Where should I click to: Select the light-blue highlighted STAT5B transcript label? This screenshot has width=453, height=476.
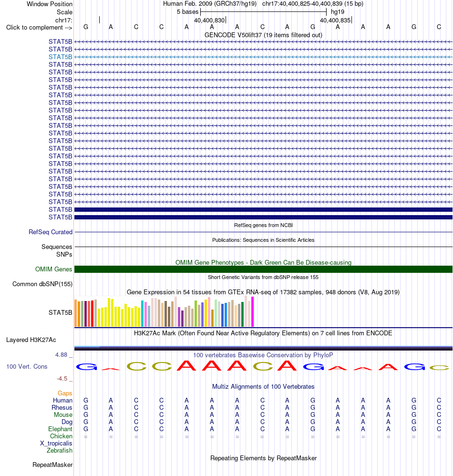click(x=61, y=57)
